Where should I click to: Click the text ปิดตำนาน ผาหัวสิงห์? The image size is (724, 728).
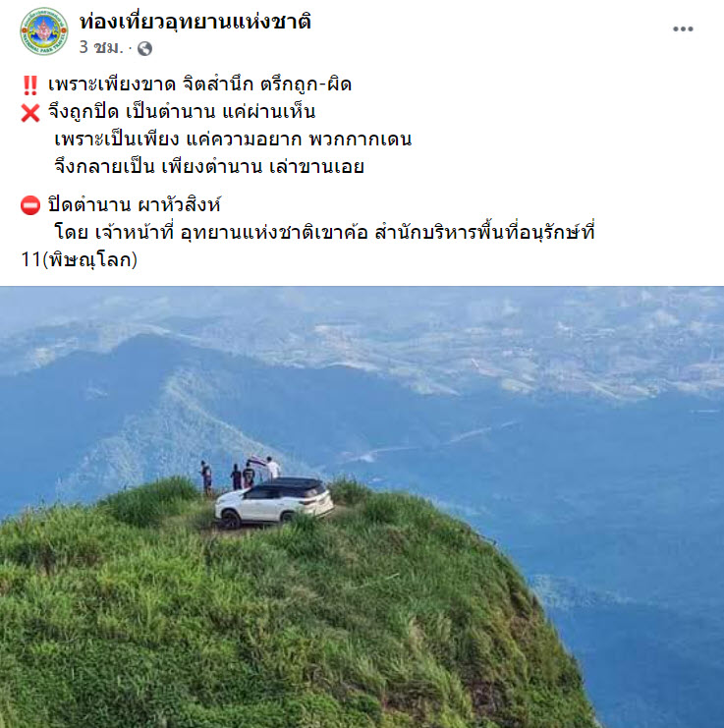point(135,204)
